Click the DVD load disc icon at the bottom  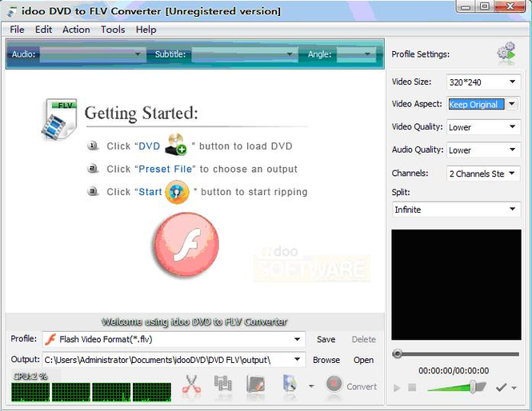[290, 384]
